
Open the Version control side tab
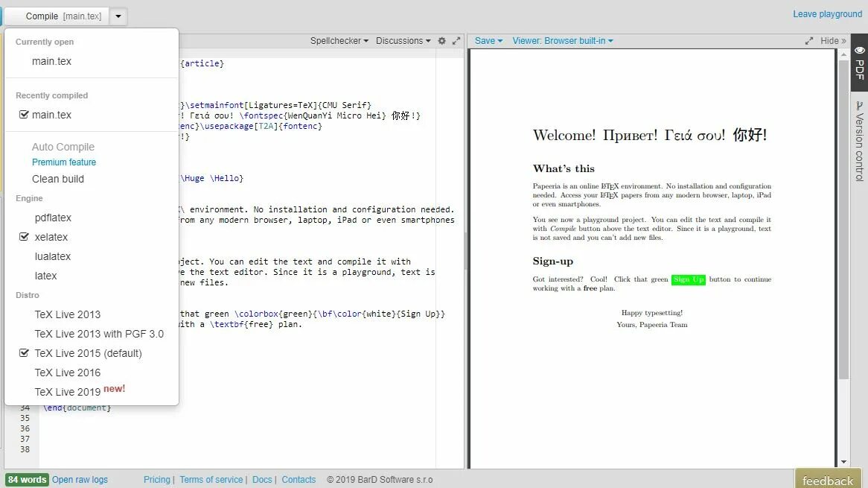(x=859, y=142)
